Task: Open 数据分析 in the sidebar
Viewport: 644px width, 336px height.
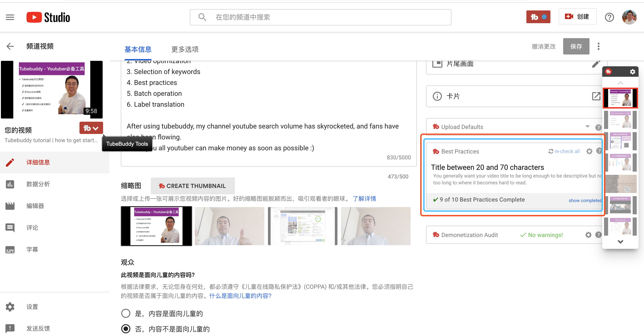Action: click(55, 184)
